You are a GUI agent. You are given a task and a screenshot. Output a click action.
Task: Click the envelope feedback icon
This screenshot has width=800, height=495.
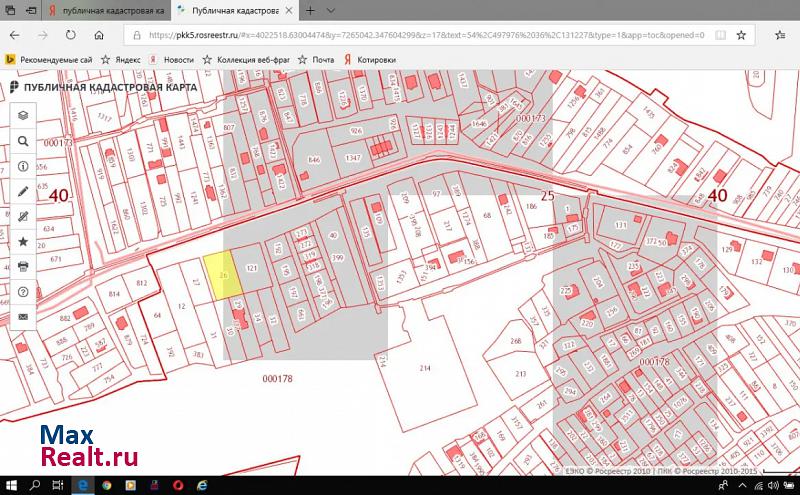[x=23, y=316]
